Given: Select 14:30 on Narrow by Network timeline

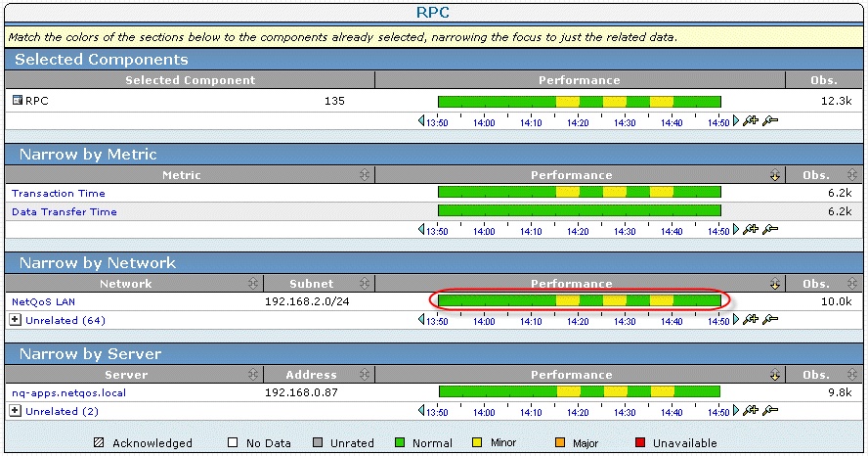Looking at the screenshot, I should 625,321.
